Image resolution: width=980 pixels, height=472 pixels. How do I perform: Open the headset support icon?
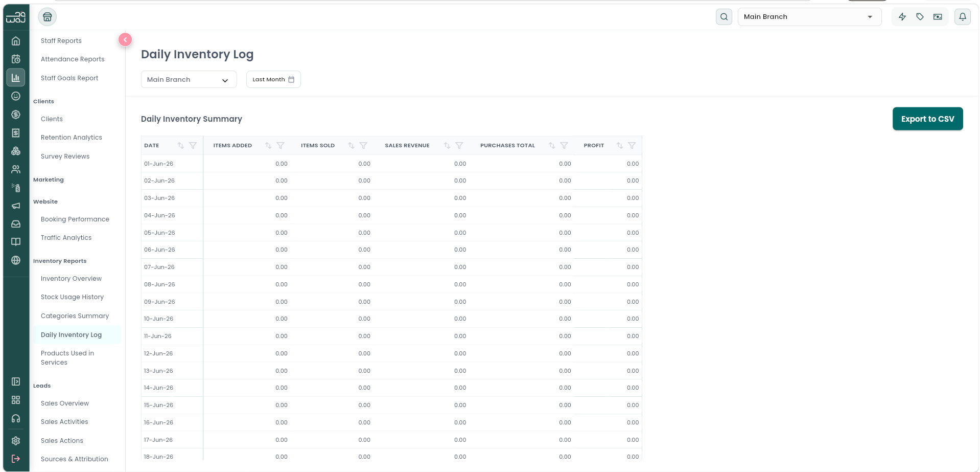[16, 418]
